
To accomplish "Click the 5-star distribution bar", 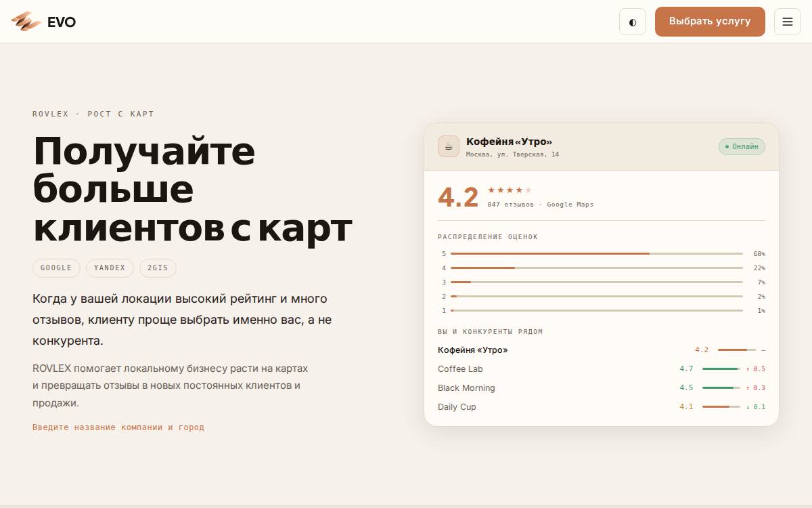I will [597, 254].
